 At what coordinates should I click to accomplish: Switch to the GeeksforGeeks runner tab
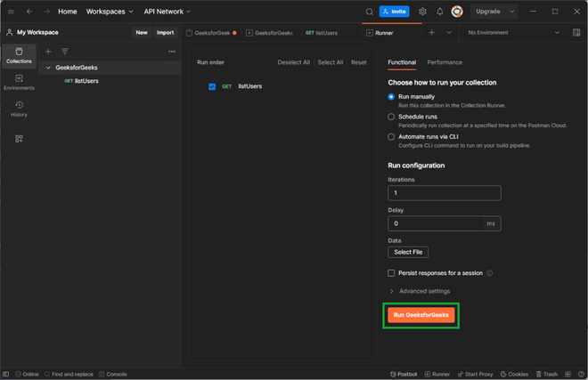270,33
